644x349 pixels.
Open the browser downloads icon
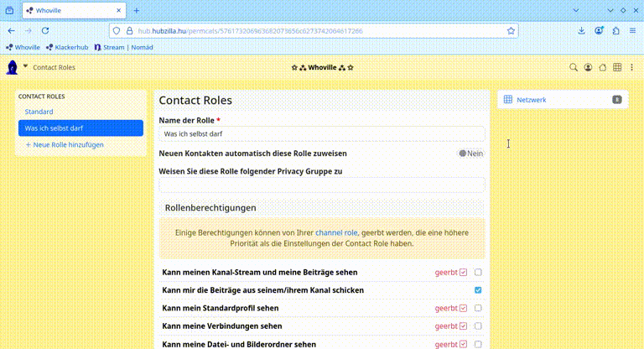click(x=582, y=30)
